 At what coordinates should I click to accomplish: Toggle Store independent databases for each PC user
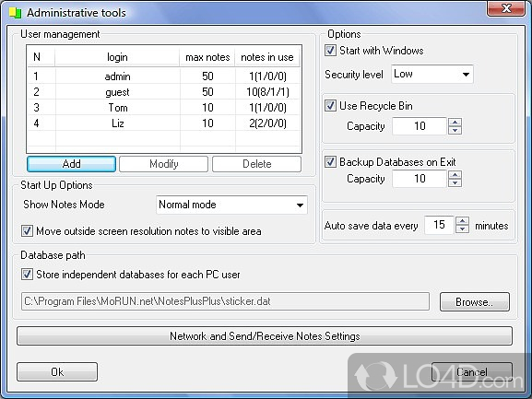pos(27,275)
